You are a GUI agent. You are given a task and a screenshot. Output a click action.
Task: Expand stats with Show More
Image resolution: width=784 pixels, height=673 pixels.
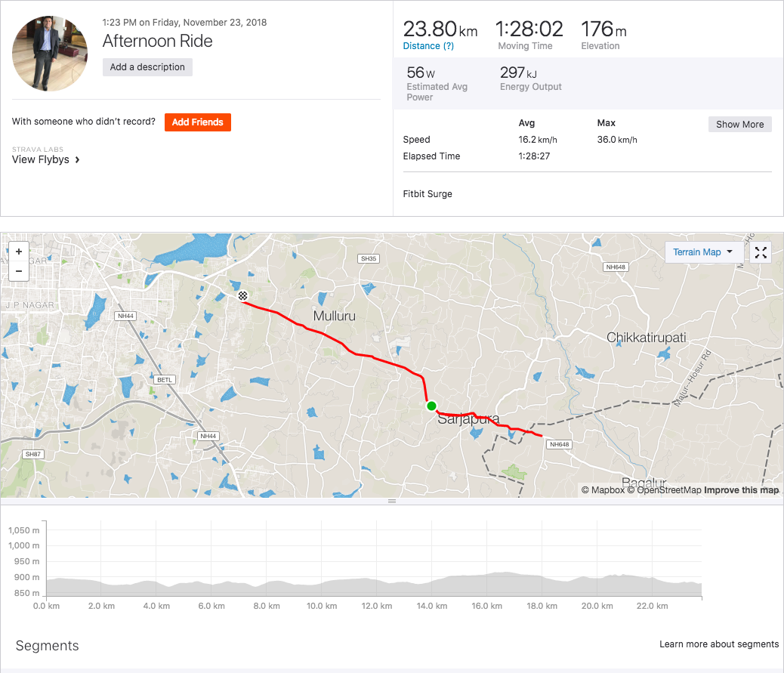click(739, 125)
